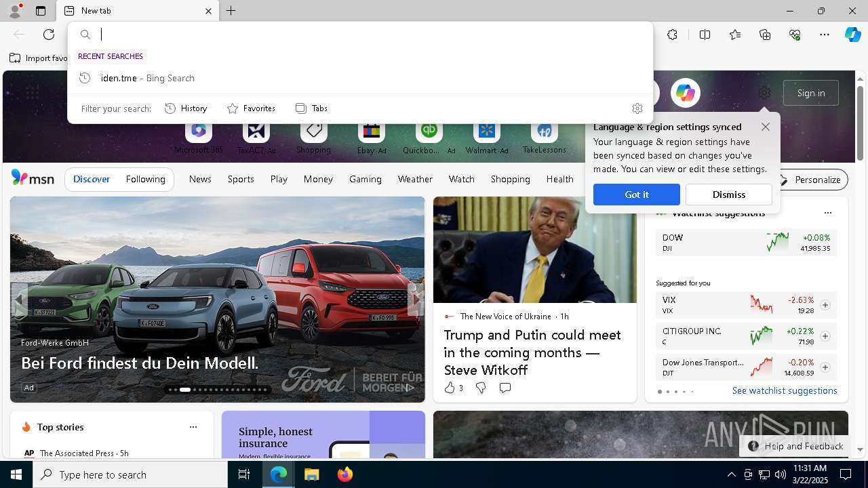This screenshot has height=488, width=868.
Task: Add VIX to watchlist
Action: coord(825,305)
